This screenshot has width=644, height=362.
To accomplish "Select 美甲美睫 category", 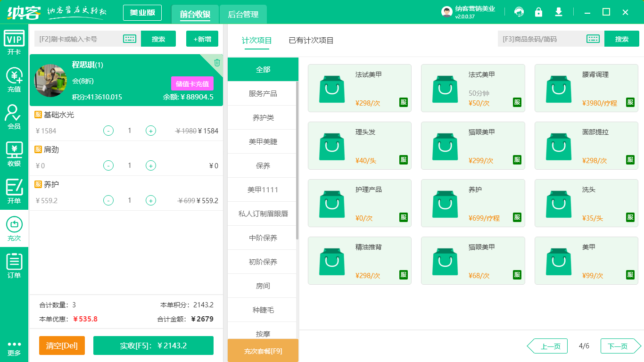I will (263, 141).
